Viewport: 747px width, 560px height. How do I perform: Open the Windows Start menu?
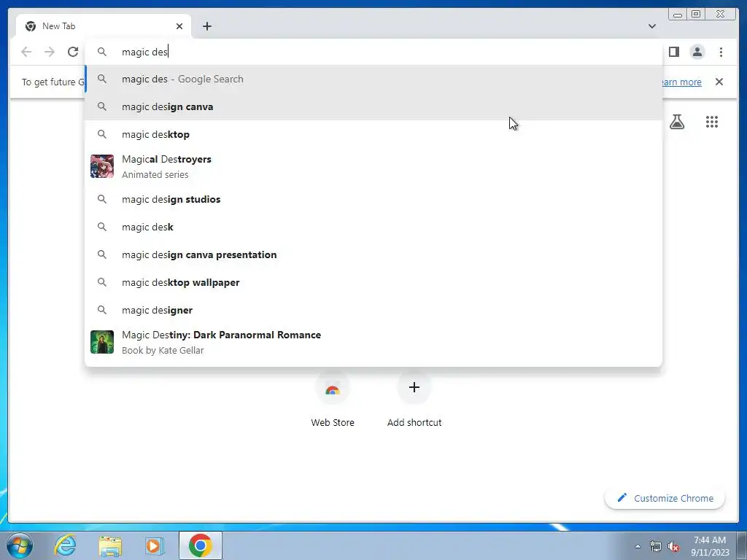tap(20, 545)
